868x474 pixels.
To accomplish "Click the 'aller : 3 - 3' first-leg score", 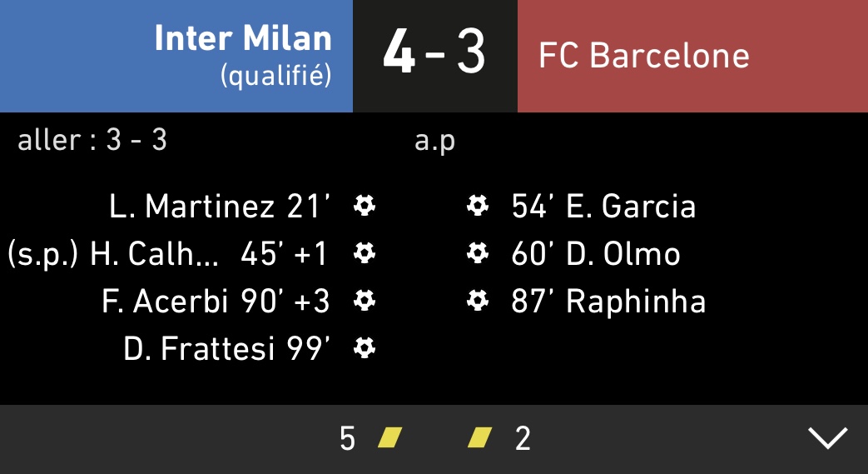I will pyautogui.click(x=92, y=140).
